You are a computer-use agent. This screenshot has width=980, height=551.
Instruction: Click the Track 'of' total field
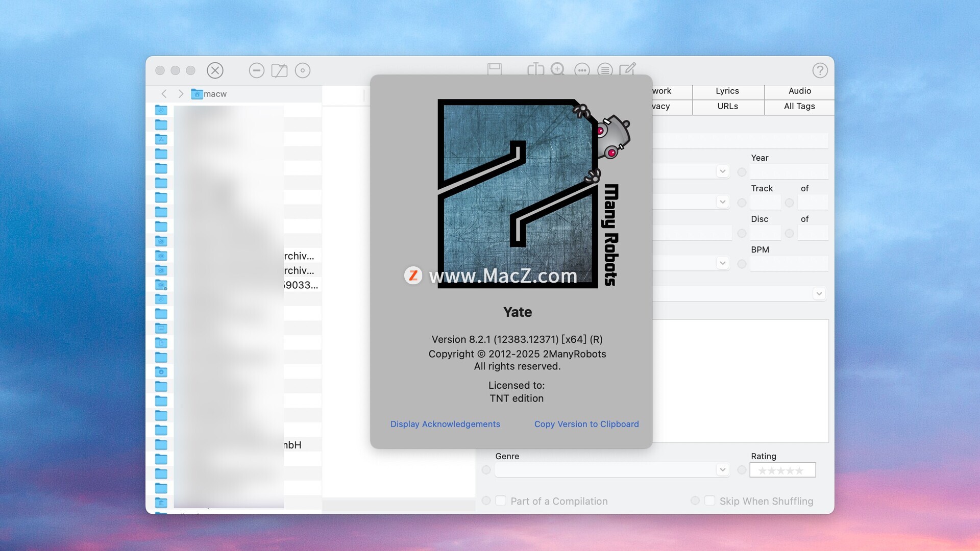(813, 203)
